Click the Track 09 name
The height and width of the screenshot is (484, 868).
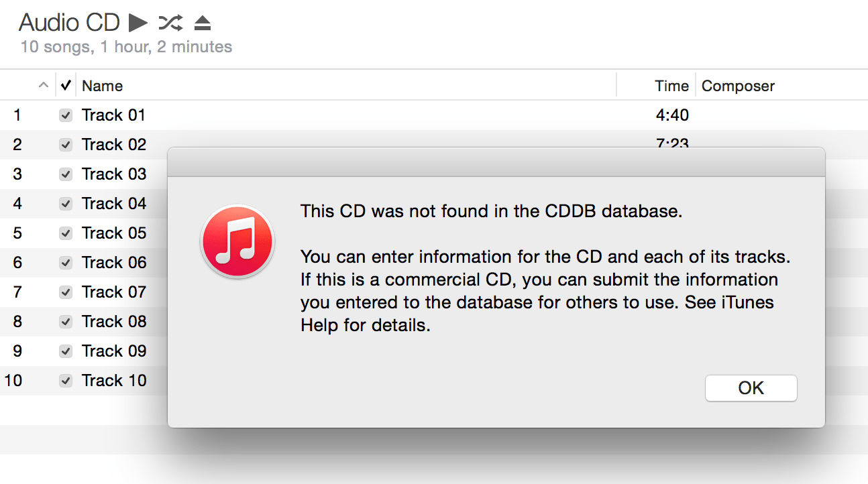[114, 351]
